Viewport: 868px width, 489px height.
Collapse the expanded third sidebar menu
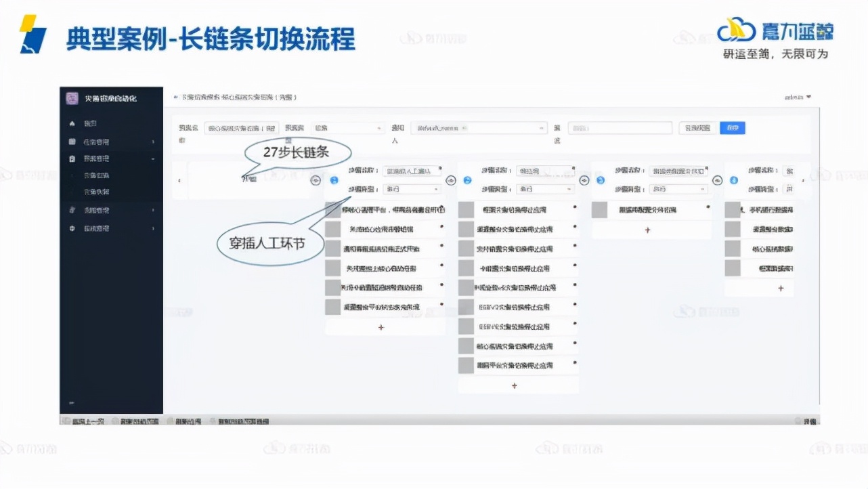[x=111, y=158]
